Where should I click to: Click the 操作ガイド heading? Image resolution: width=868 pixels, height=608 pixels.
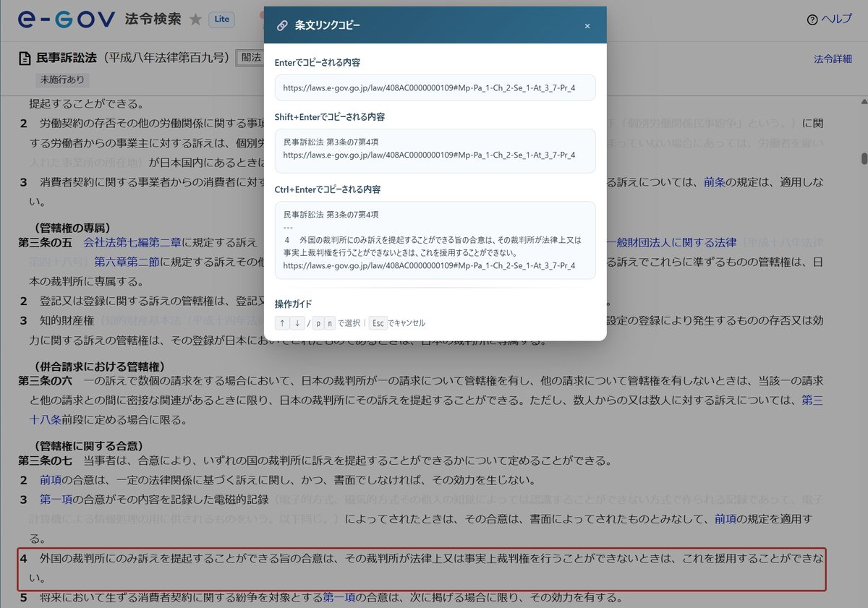click(294, 304)
